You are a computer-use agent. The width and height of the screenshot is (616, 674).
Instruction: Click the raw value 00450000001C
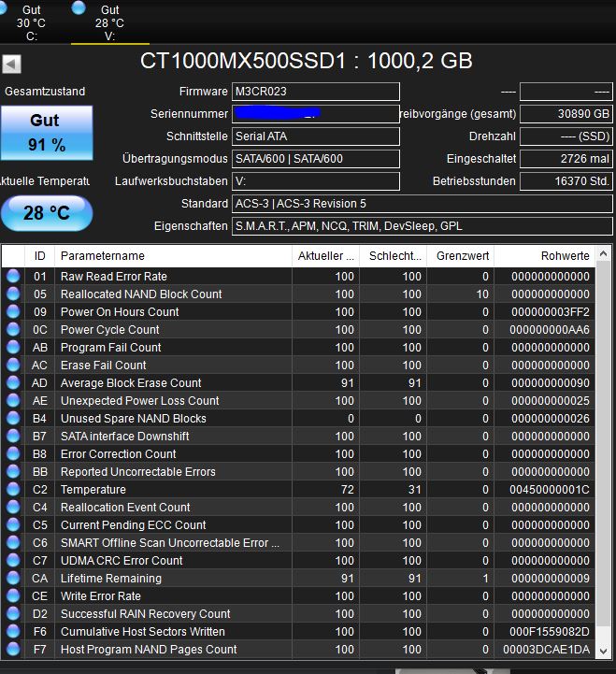(549, 489)
